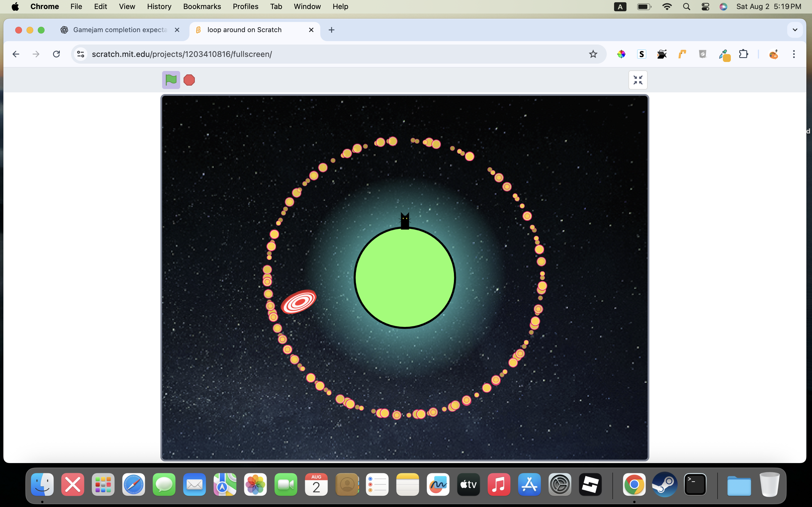The image size is (812, 507).
Task: Open the Bookmarks menu
Action: (x=202, y=7)
